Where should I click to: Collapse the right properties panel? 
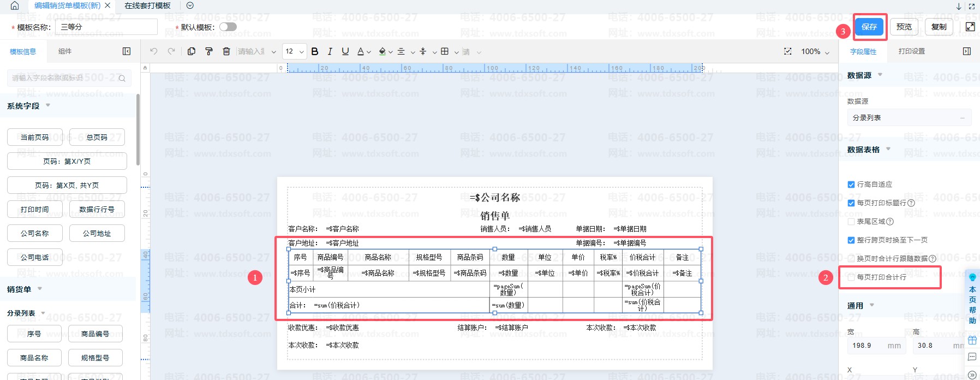pos(966,51)
